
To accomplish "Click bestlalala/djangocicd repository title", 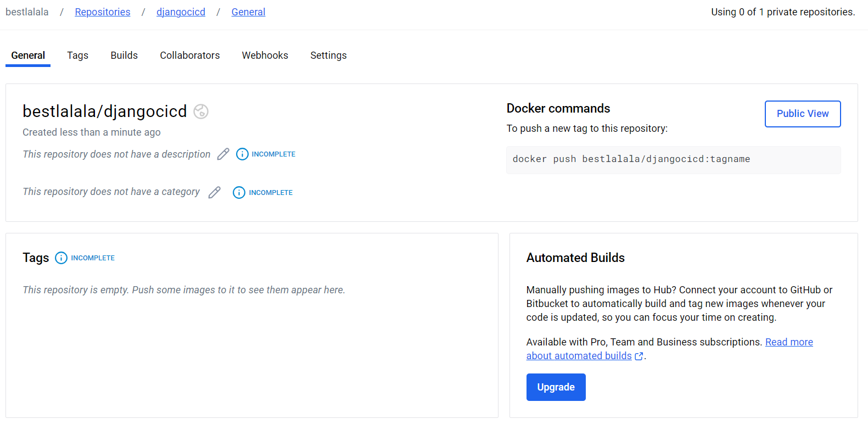I will click(105, 111).
